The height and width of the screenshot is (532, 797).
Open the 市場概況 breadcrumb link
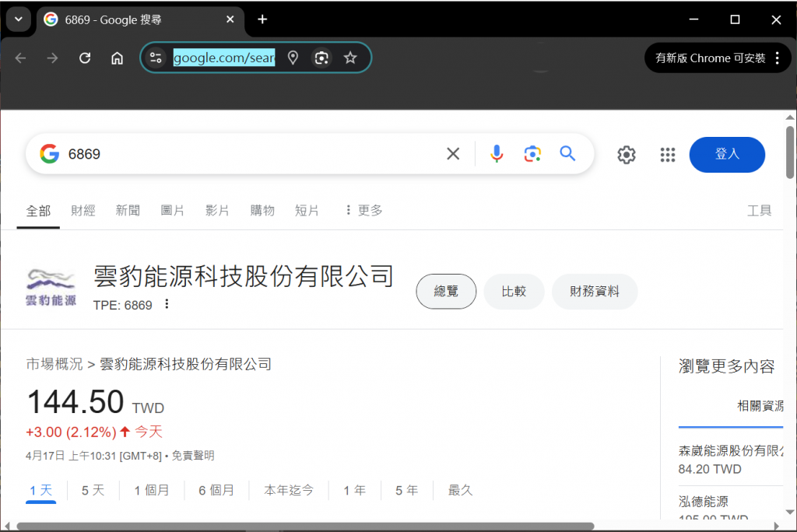(x=54, y=364)
